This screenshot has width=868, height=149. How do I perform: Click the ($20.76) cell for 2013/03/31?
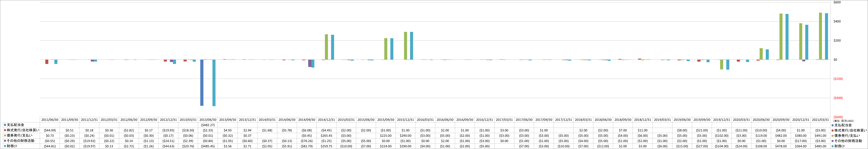click(188, 146)
